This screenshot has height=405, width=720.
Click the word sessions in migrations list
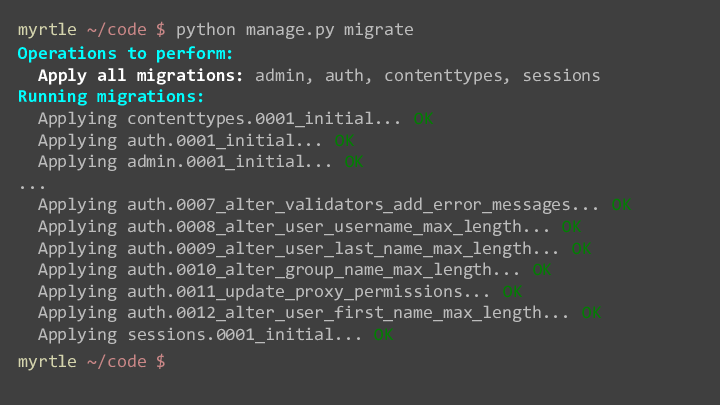click(x=561, y=76)
